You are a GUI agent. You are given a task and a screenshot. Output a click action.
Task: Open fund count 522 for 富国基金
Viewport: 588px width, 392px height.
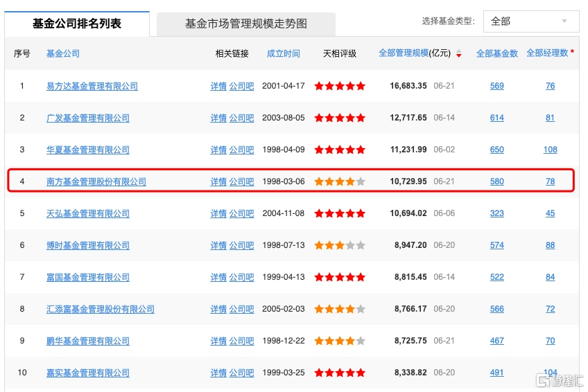point(497,276)
